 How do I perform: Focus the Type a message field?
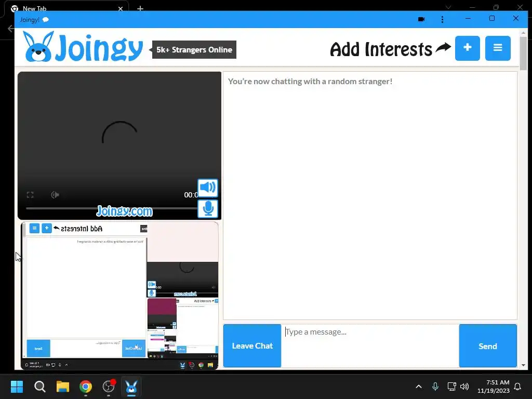[x=370, y=345]
